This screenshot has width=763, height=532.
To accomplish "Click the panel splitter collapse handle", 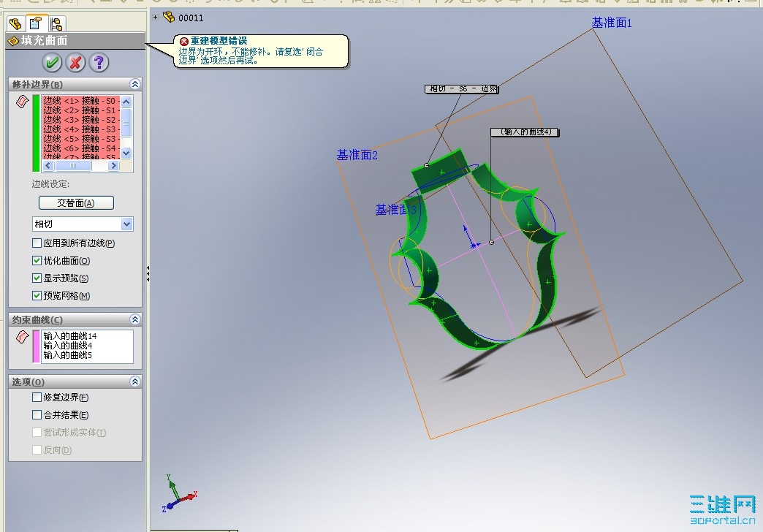I will tap(148, 273).
